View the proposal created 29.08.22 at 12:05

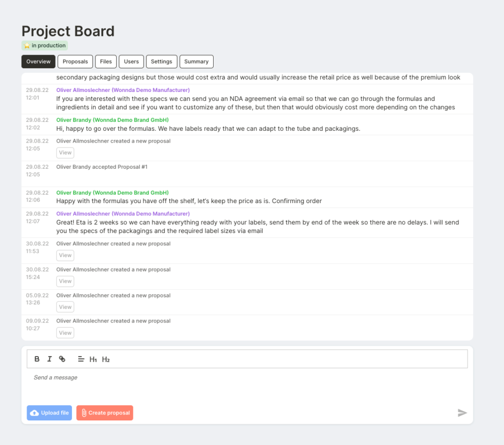(65, 153)
